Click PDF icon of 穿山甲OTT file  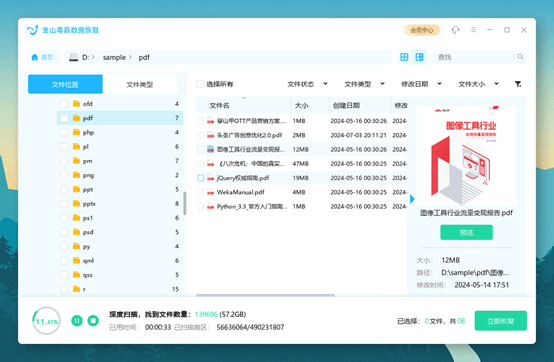coord(211,121)
